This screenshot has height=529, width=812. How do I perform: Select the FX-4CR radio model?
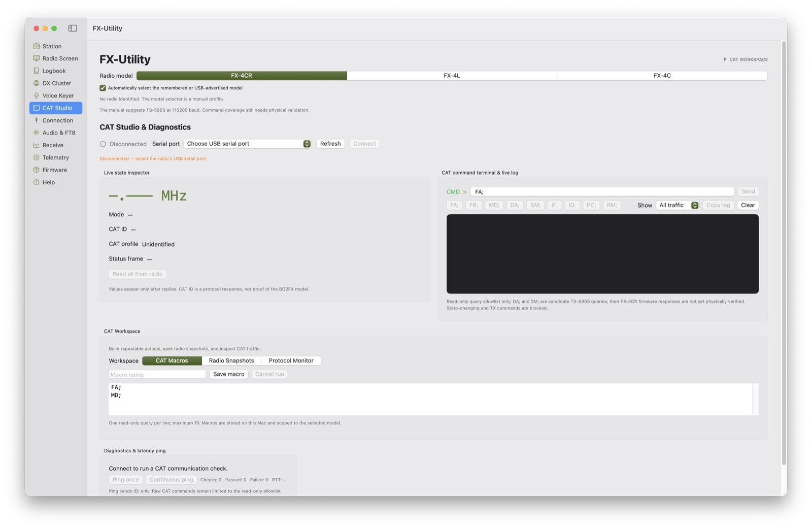[x=242, y=76]
